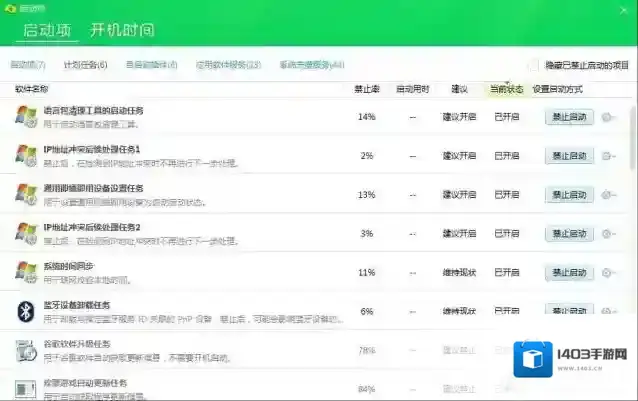Screen dimensions: 638x401
Task: Open settings gear dropdown for 语音转换工具 task row
Action: [x=610, y=117]
